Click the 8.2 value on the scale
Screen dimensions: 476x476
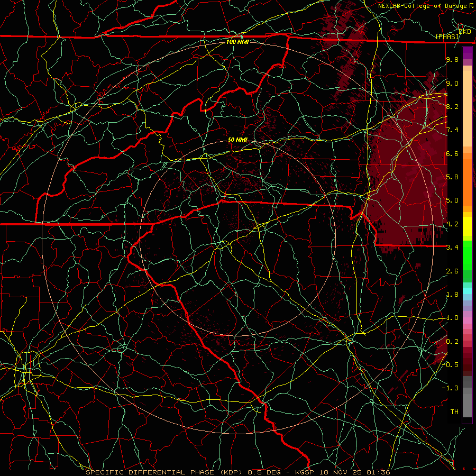tap(452, 106)
